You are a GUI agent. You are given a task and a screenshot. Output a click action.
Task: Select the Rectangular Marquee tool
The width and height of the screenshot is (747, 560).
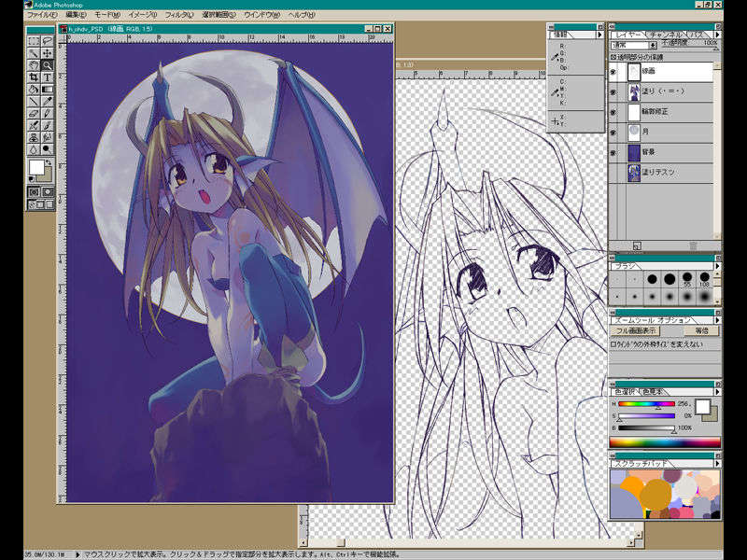point(34,41)
